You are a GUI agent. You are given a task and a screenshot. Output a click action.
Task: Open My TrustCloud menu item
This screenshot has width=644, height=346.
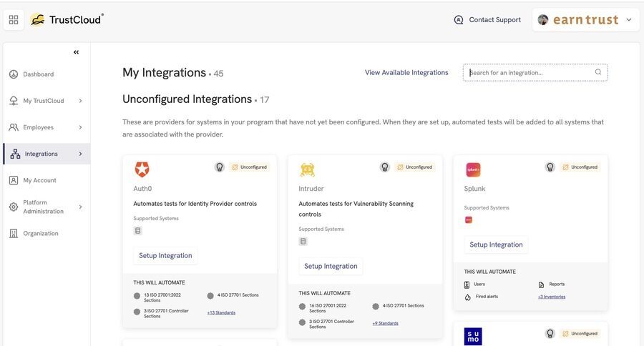pos(44,101)
